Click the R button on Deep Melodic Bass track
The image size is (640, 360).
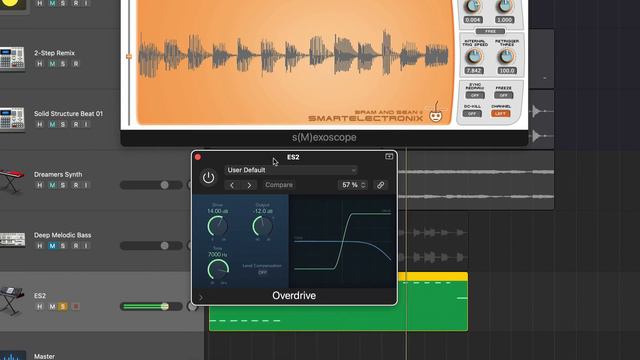76,246
